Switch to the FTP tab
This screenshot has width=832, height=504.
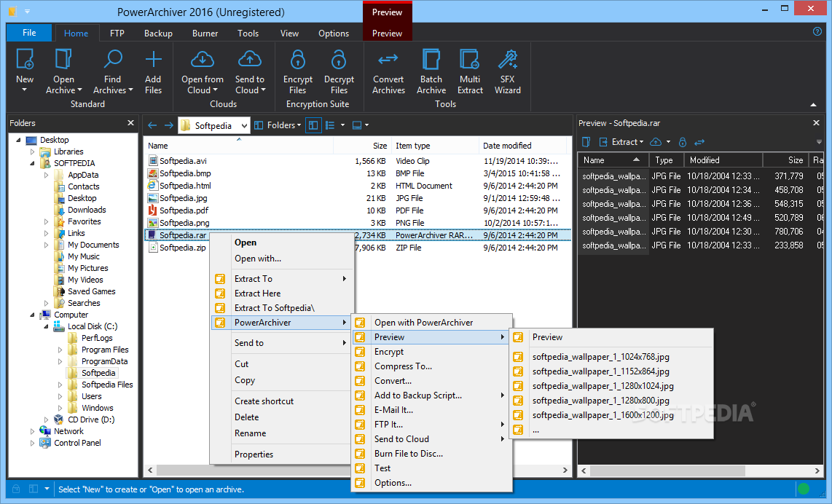click(117, 33)
